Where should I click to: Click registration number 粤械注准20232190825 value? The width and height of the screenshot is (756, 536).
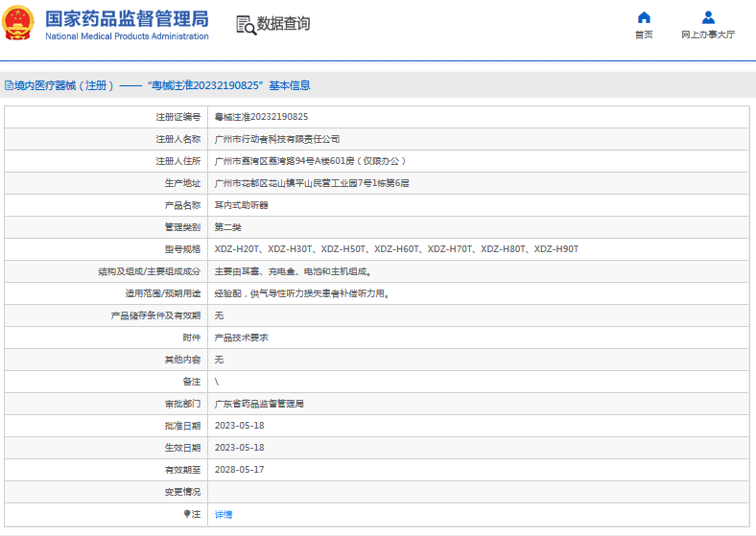coord(261,117)
